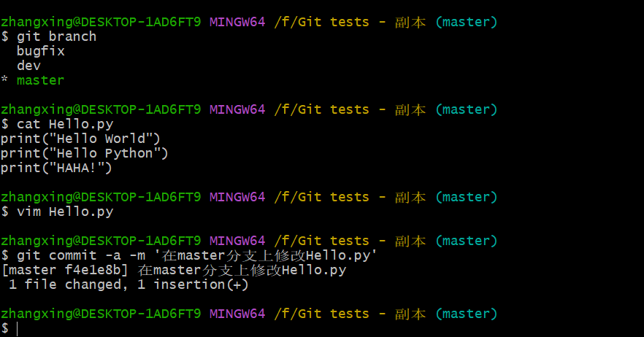Click the 'vim Hello.py' command
This screenshot has height=337, width=644.
64,212
